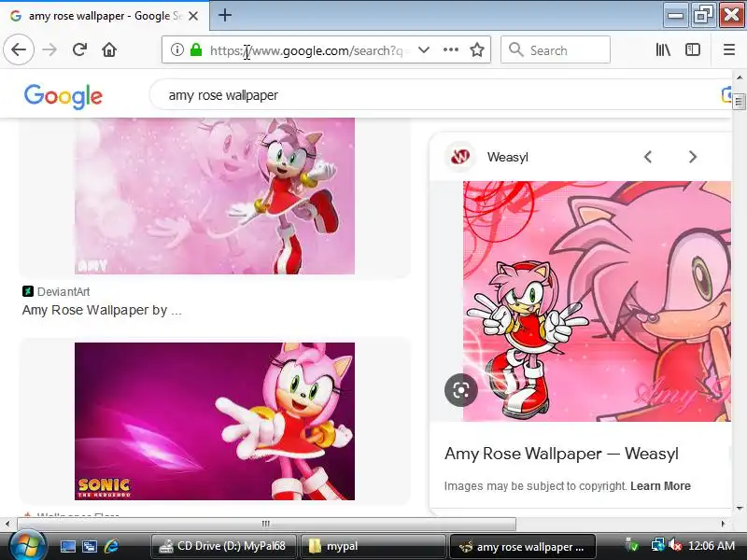
Task: Click the large Weasyl Amy Rose preview image
Action: 597,301
